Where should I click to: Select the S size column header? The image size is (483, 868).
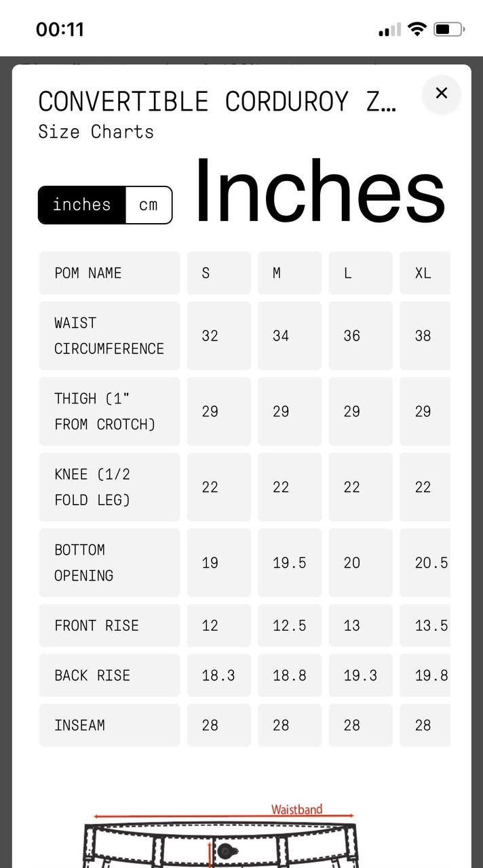click(219, 273)
